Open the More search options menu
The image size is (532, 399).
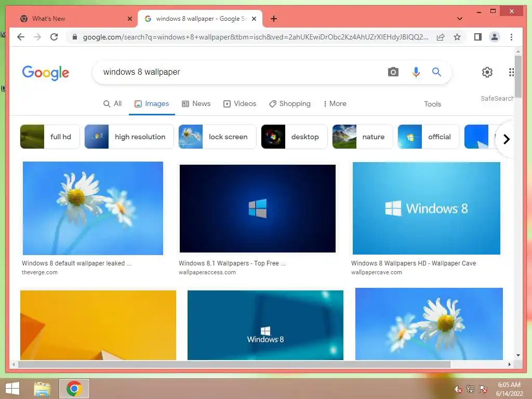click(335, 103)
